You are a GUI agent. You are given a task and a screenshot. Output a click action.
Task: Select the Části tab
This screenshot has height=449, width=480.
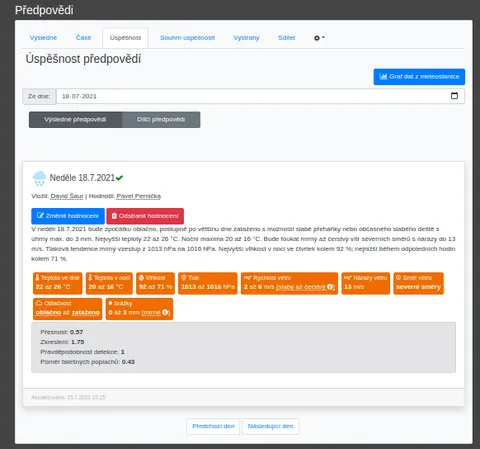83,38
